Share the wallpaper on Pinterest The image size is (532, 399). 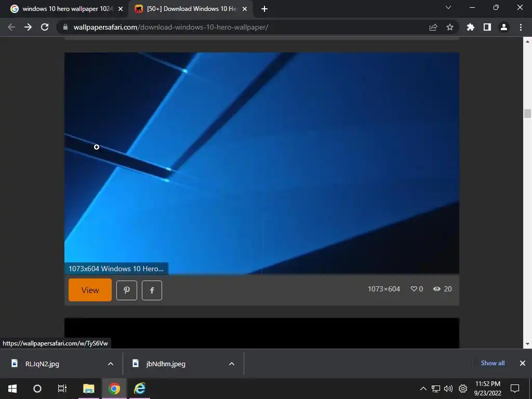pyautogui.click(x=127, y=290)
